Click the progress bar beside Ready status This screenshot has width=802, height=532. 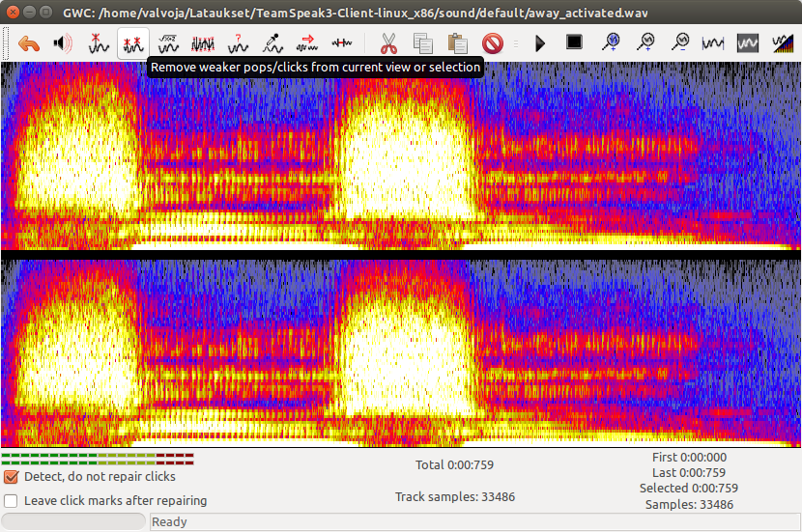point(74,521)
